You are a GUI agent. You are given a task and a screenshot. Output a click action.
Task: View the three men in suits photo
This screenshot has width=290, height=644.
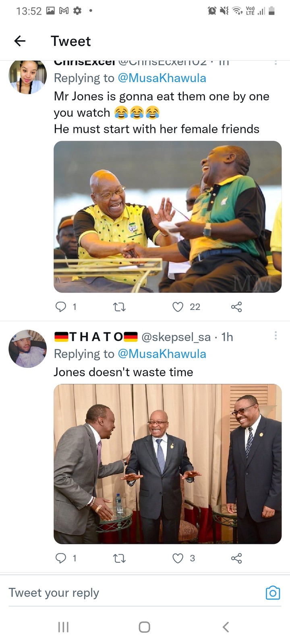[x=168, y=464]
